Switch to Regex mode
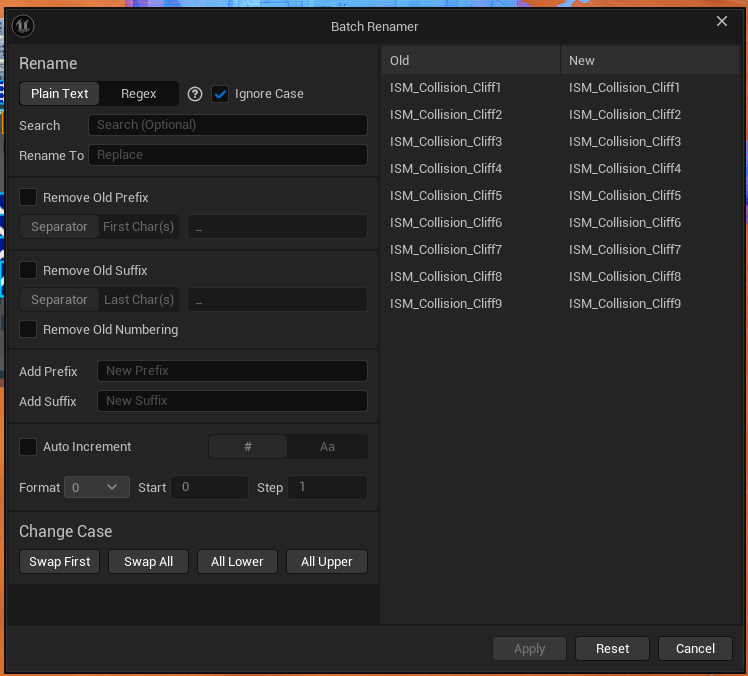The width and height of the screenshot is (748, 676). tap(138, 94)
